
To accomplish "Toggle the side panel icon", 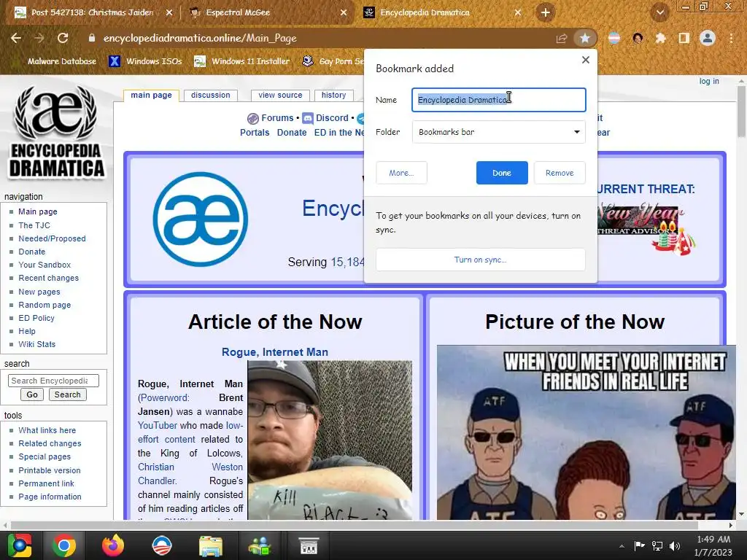I will pyautogui.click(x=684, y=38).
